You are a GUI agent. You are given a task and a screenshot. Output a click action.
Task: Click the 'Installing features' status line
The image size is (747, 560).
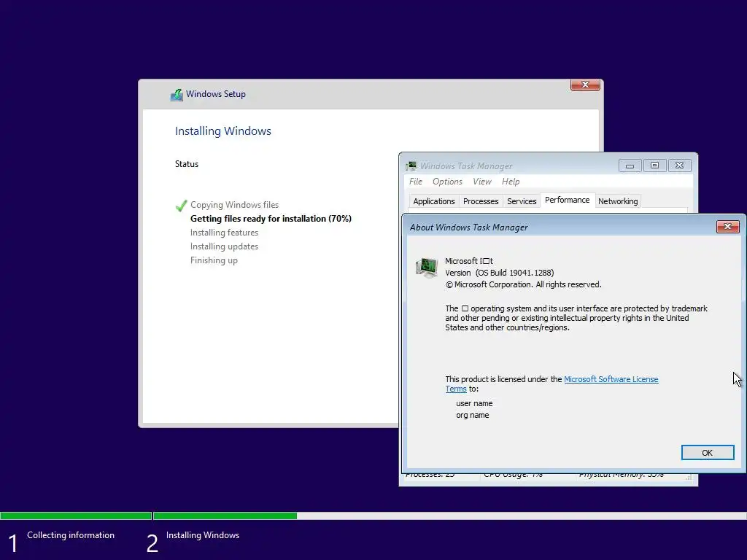[224, 233]
